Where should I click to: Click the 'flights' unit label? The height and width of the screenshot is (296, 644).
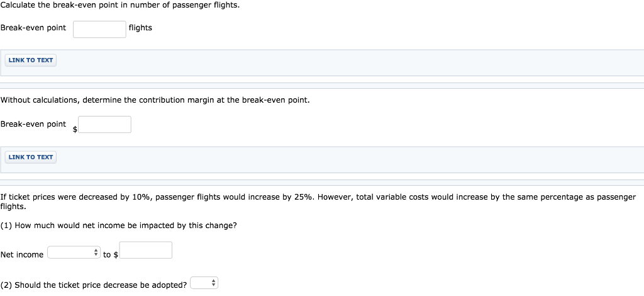(140, 28)
